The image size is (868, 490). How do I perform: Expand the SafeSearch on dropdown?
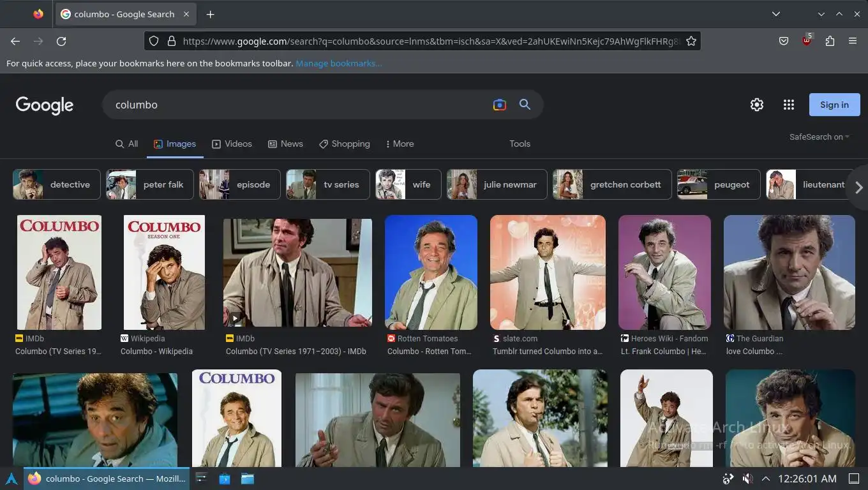click(819, 137)
